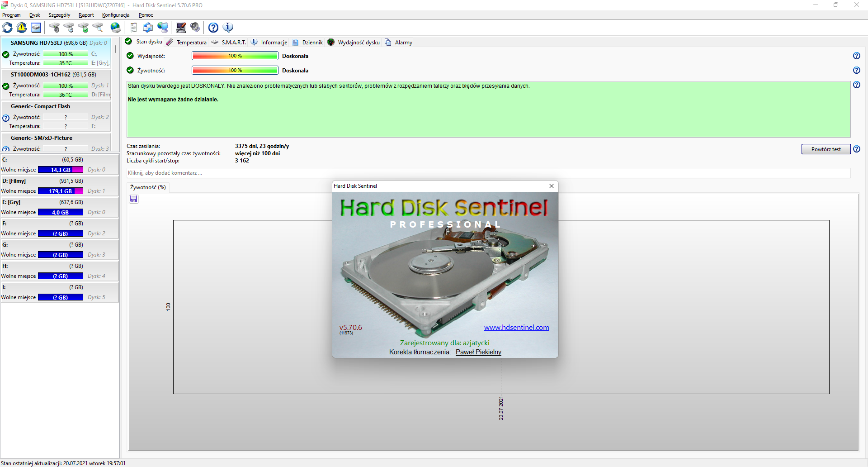Select the Stan dysku tab
Screen dimensions: 868x467
(x=144, y=42)
